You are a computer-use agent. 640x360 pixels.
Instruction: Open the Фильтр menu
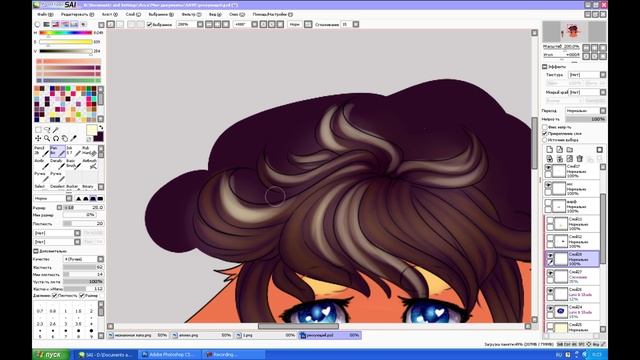point(191,14)
